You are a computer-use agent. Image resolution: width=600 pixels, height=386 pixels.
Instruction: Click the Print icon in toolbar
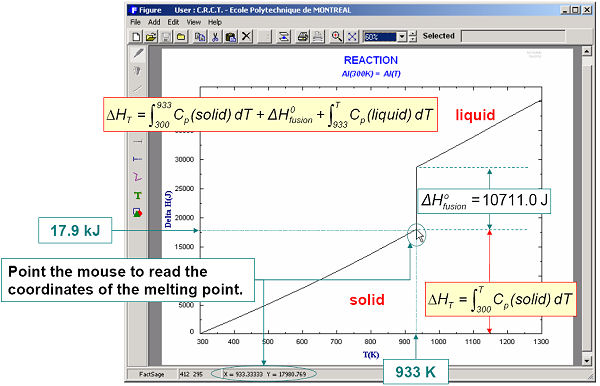point(303,37)
